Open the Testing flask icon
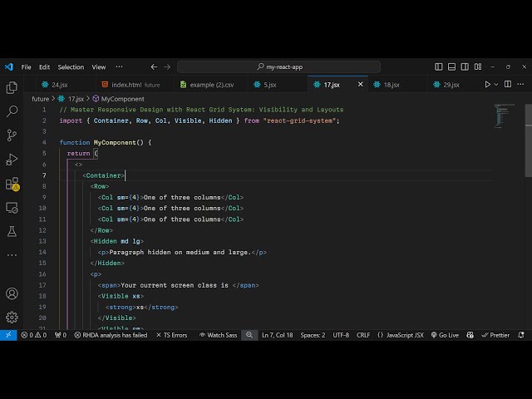Screen dimensions: 532x399 pyautogui.click(x=12, y=232)
